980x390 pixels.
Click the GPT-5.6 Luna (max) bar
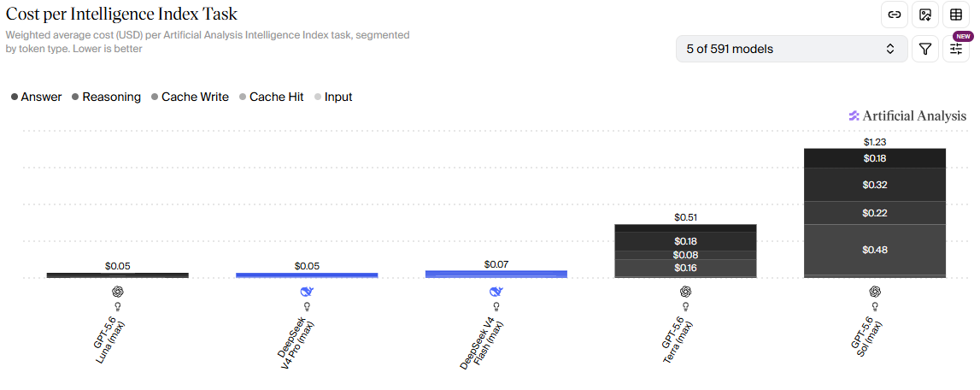pyautogui.click(x=118, y=275)
